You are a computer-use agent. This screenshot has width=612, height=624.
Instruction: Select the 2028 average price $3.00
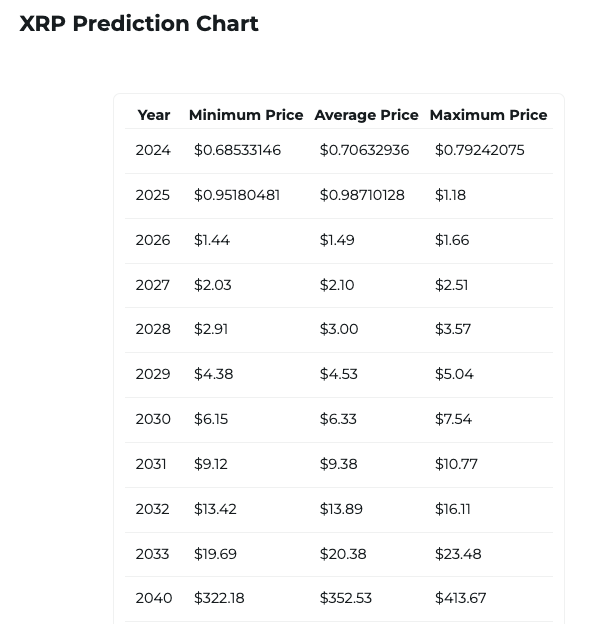339,329
